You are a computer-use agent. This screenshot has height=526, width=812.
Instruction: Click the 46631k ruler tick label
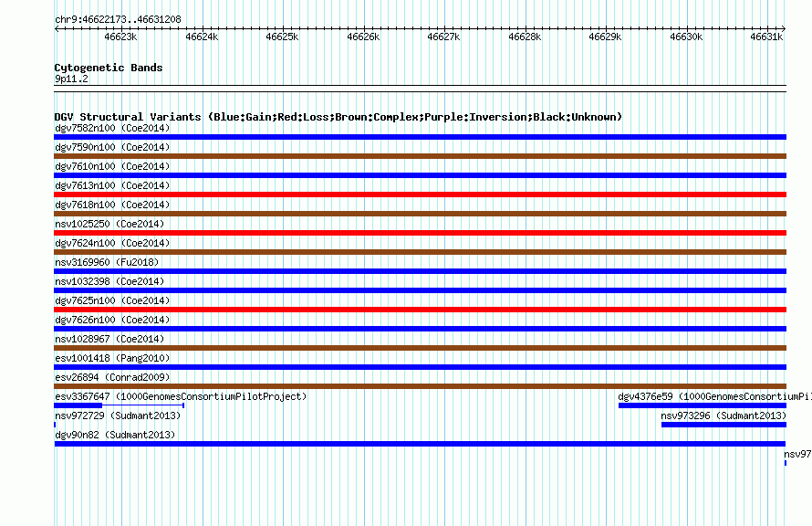click(x=767, y=37)
